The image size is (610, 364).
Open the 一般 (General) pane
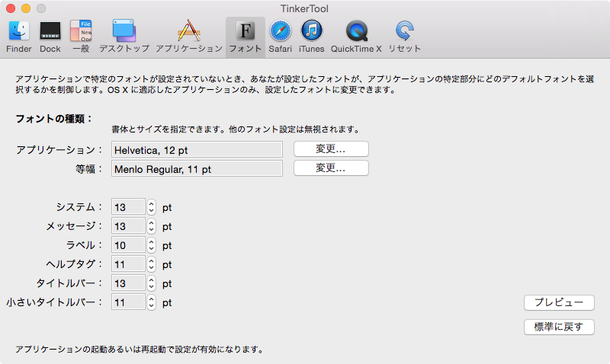(x=81, y=37)
